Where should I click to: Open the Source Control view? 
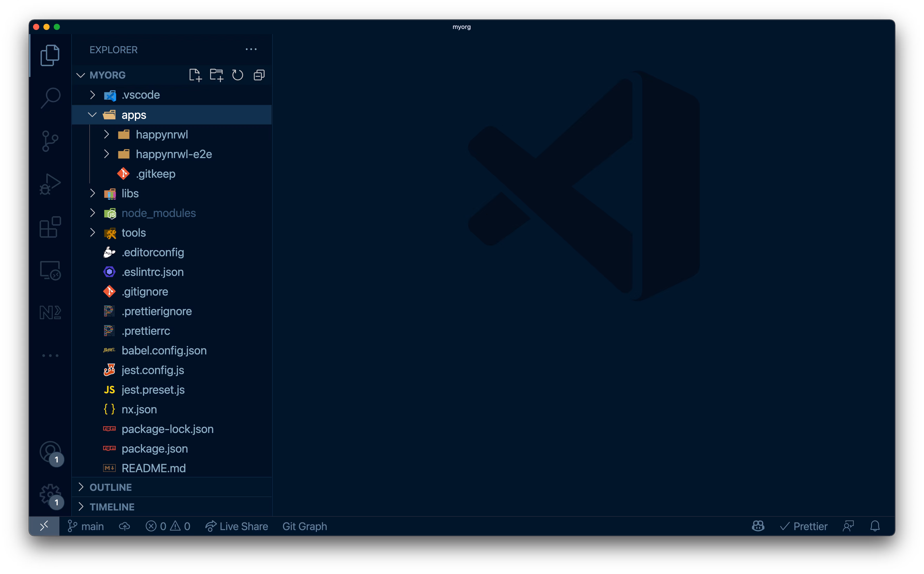[x=50, y=141]
